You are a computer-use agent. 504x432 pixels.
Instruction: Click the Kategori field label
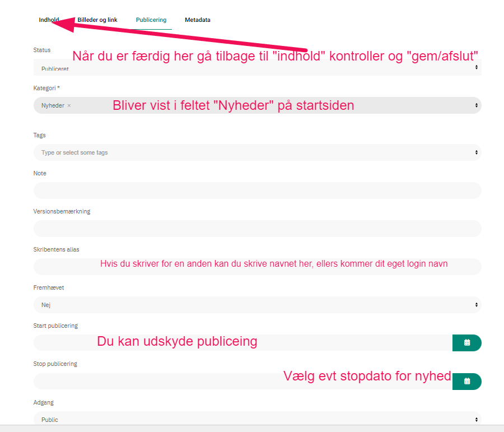pyautogui.click(x=46, y=88)
